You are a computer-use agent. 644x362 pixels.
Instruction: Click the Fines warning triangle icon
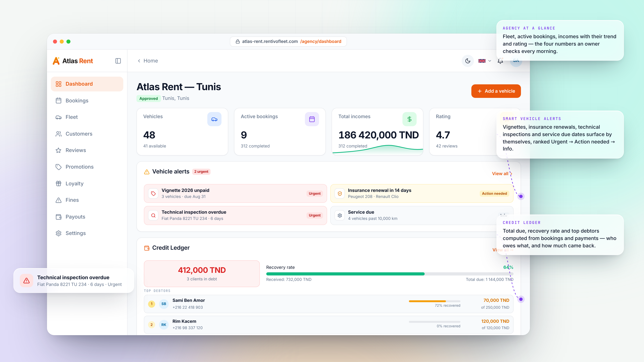(59, 200)
